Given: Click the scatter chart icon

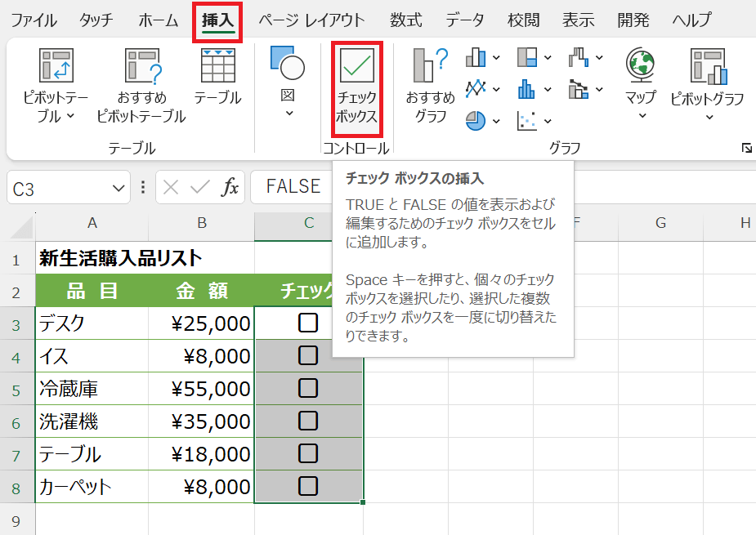Looking at the screenshot, I should pyautogui.click(x=527, y=121).
